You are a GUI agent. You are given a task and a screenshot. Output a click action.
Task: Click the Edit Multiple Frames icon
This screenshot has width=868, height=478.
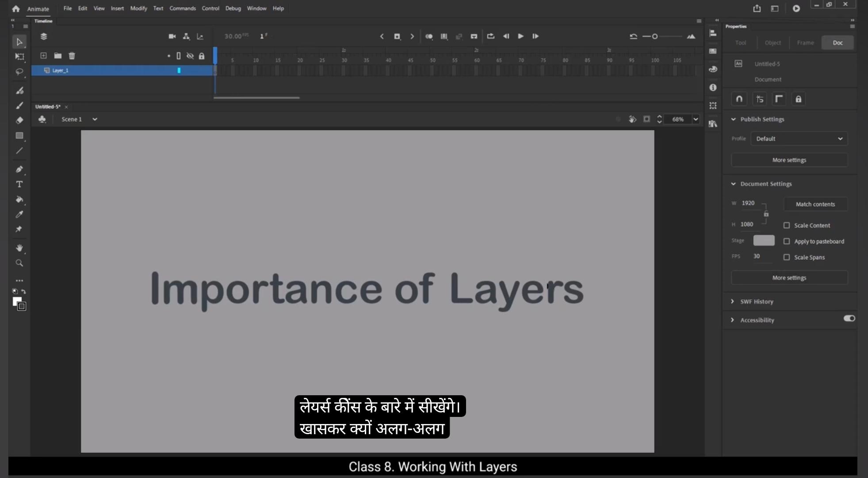click(444, 36)
